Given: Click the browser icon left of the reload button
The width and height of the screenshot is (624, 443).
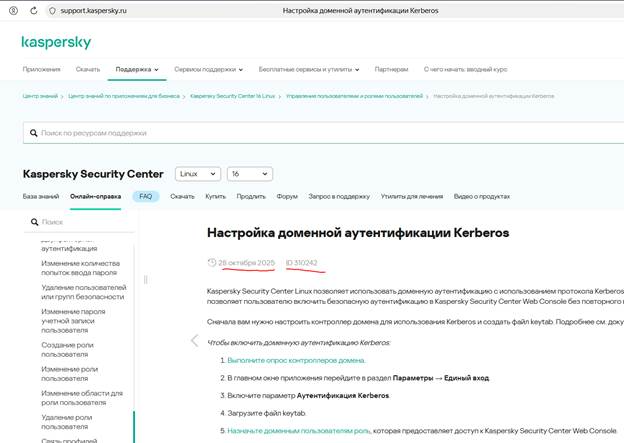Looking at the screenshot, I should tap(14, 11).
